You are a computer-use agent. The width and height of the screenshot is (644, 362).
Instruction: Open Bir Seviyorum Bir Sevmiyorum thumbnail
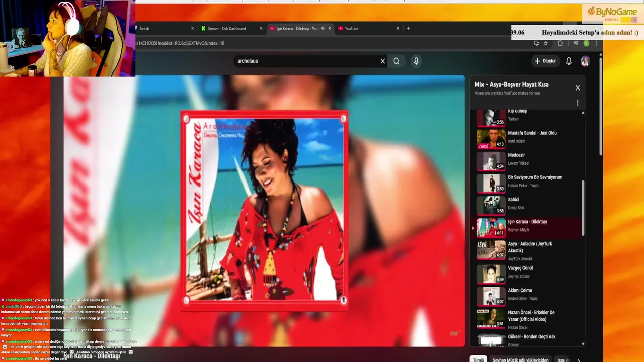point(491,184)
